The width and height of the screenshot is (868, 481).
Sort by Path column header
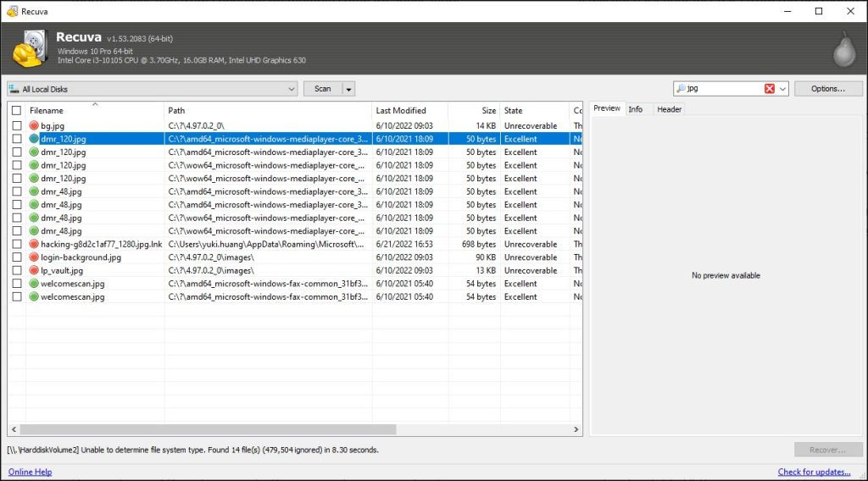(x=268, y=111)
